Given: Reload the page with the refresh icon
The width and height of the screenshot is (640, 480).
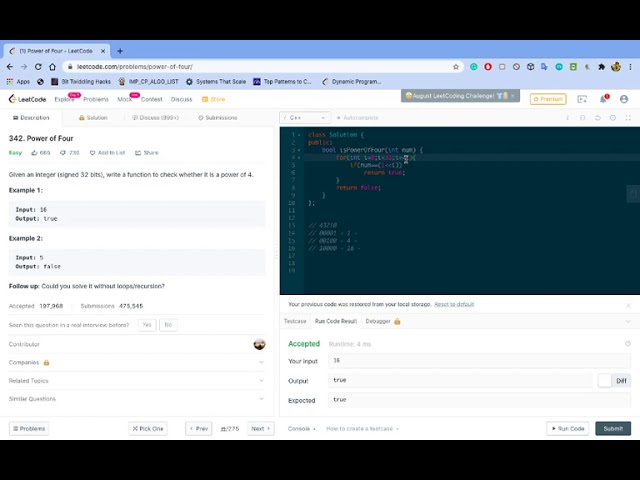Looking at the screenshot, I should [x=38, y=67].
